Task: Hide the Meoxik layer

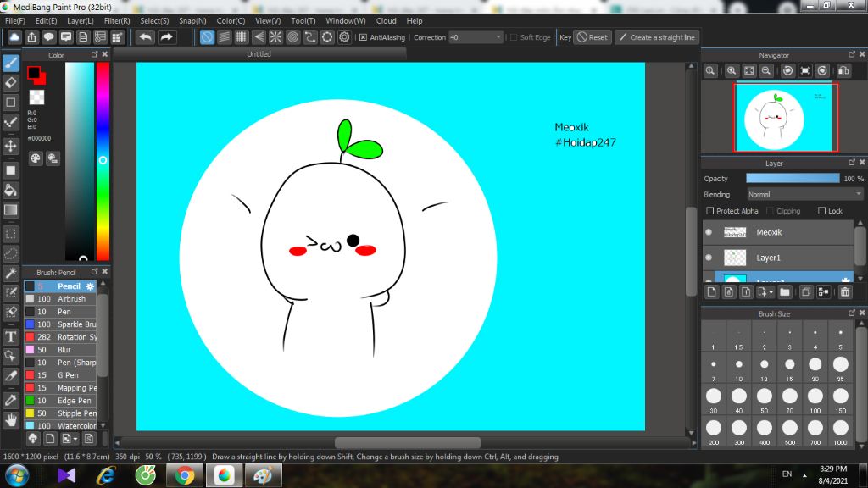Action: pyautogui.click(x=709, y=232)
